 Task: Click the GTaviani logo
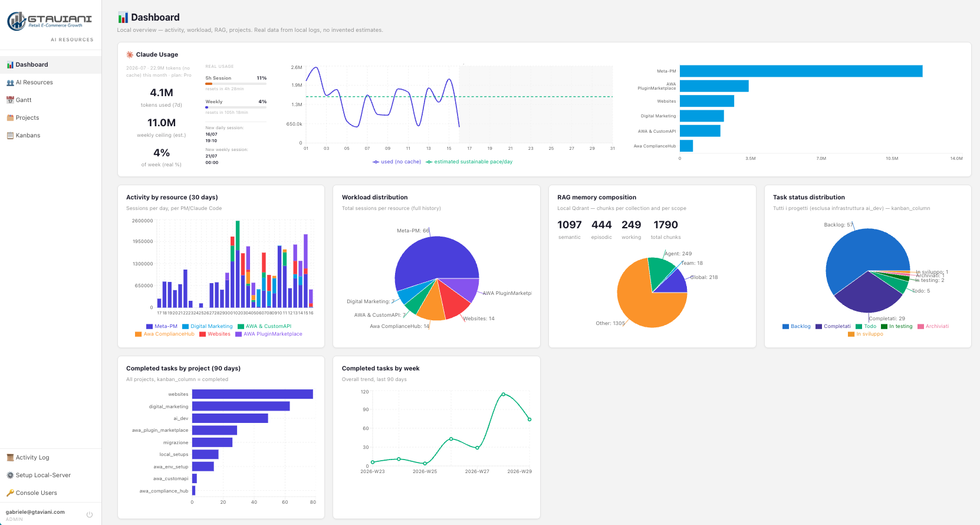click(x=50, y=21)
